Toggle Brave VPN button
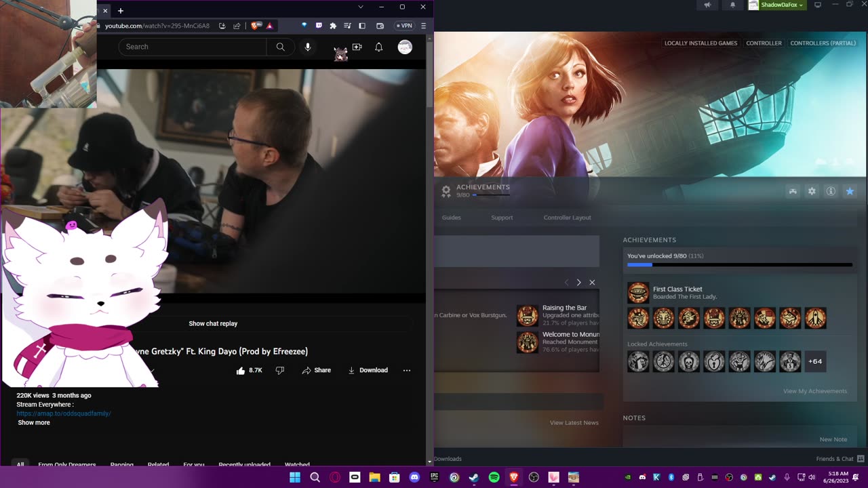 pyautogui.click(x=404, y=26)
